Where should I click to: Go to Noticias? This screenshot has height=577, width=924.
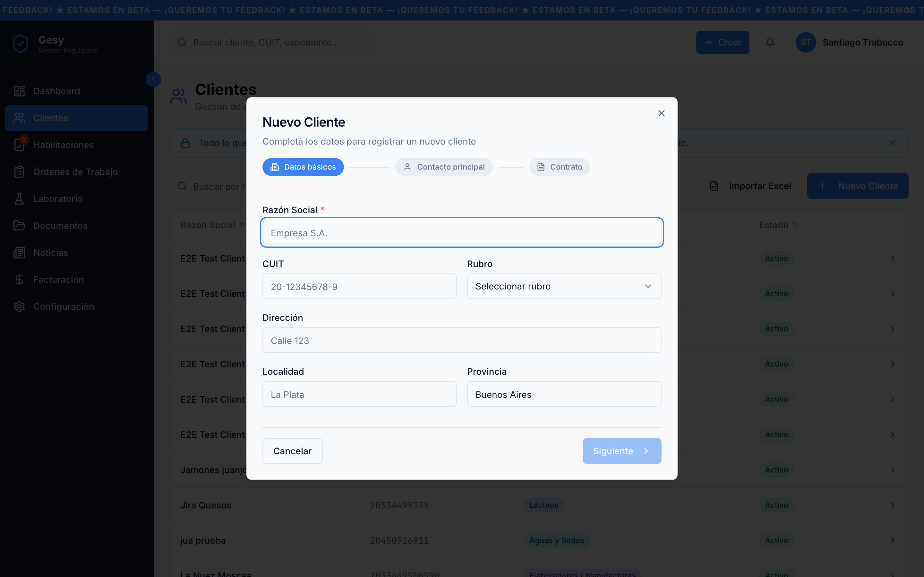point(50,252)
